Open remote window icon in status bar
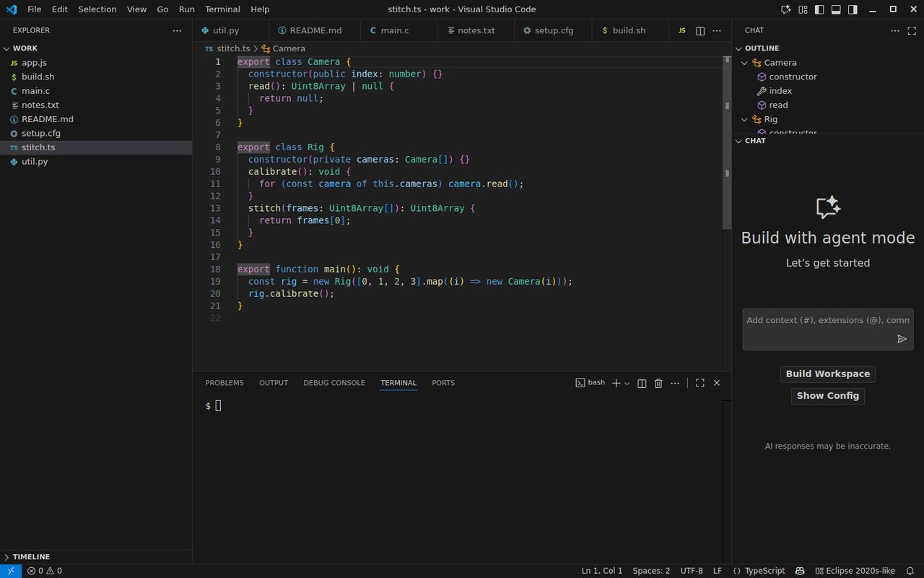924x578 pixels. (11, 571)
